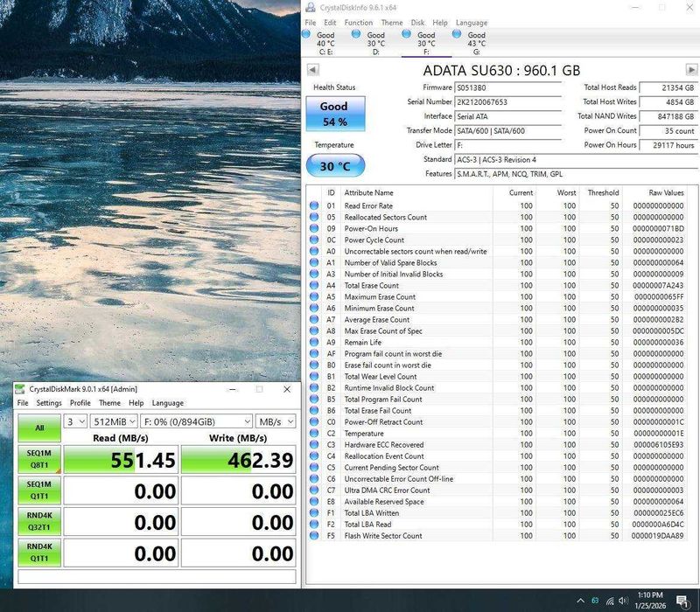Screen dimensions: 700x612
Task: Click status orb for Total Erase Count
Action: pos(314,286)
